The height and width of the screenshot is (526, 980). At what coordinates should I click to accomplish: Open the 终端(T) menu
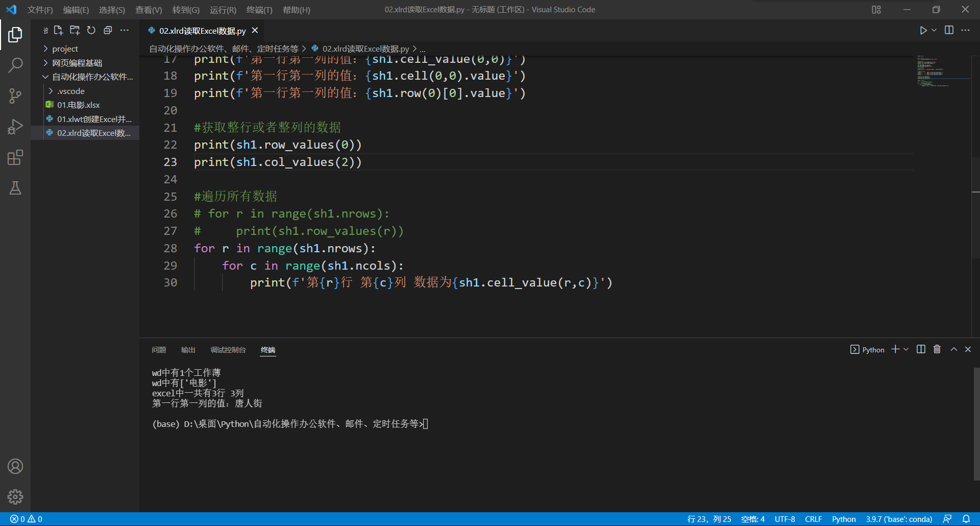[259, 10]
